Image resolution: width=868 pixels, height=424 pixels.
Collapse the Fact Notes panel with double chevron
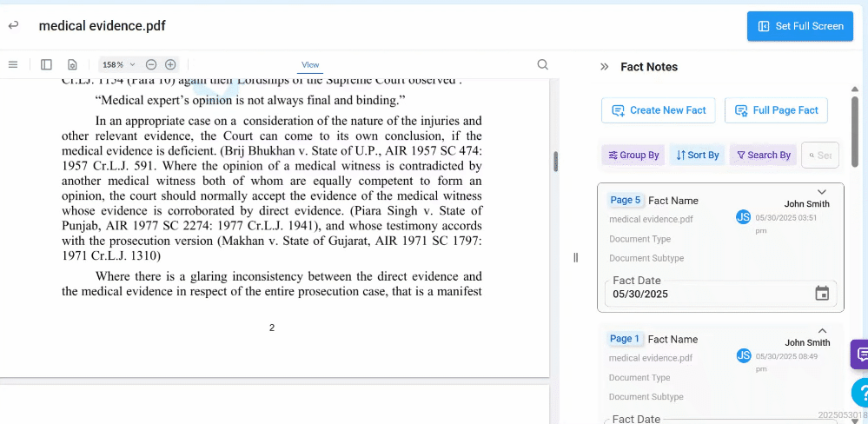click(605, 67)
